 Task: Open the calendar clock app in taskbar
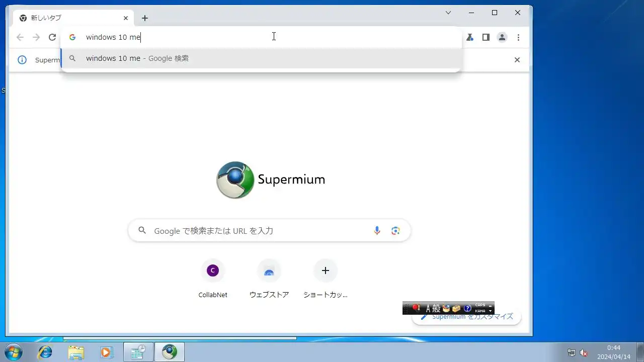point(138,352)
